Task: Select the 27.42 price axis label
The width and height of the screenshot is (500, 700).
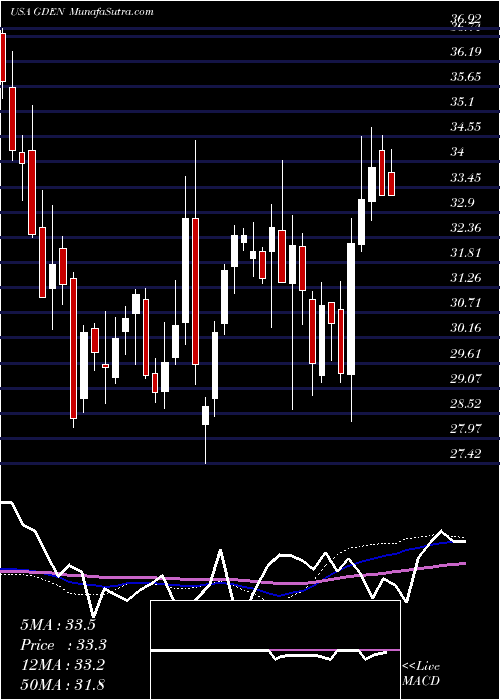Action: tap(466, 454)
